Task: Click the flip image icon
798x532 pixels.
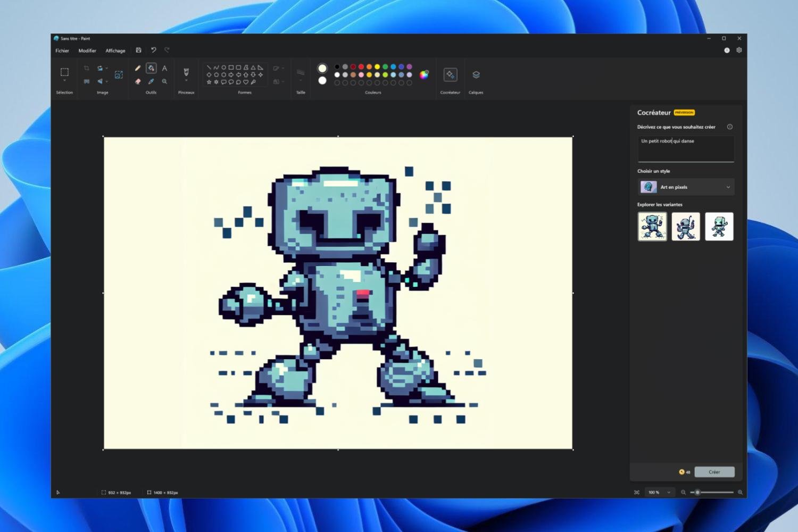Action: pos(99,81)
